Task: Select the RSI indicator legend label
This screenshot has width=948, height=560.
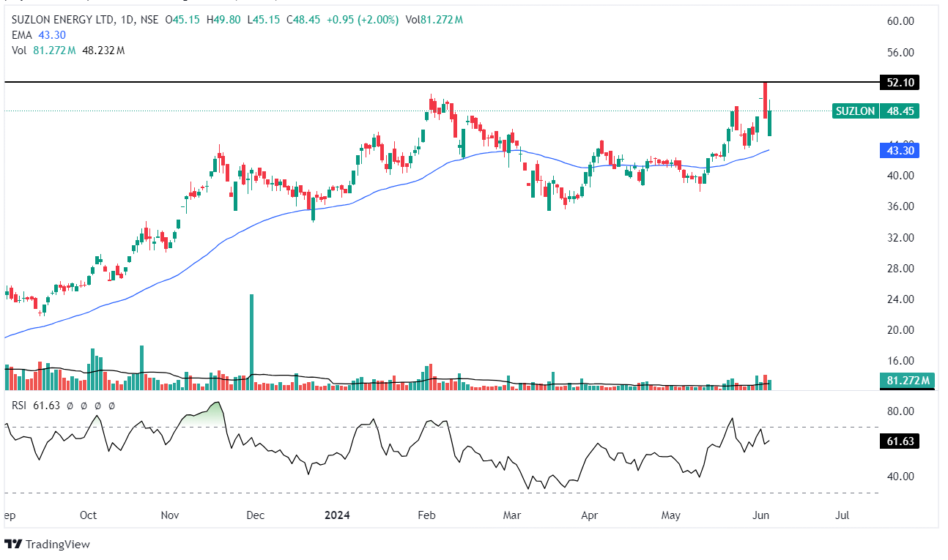Action: point(20,405)
